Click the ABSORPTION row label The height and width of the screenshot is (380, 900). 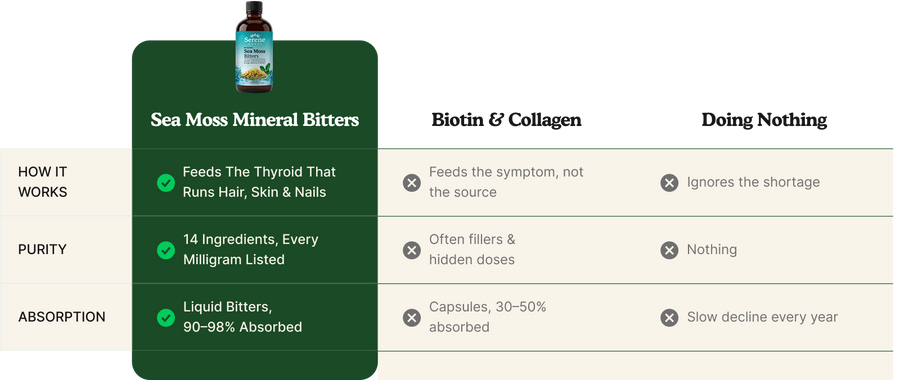click(61, 317)
